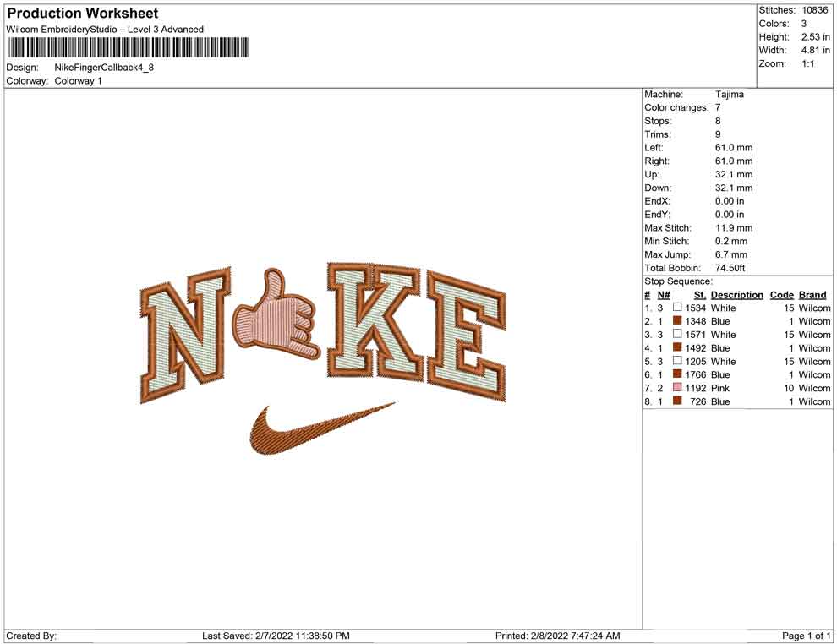Viewport: 837px width, 644px height.
Task: Click the "Description" column header
Action: click(737, 294)
